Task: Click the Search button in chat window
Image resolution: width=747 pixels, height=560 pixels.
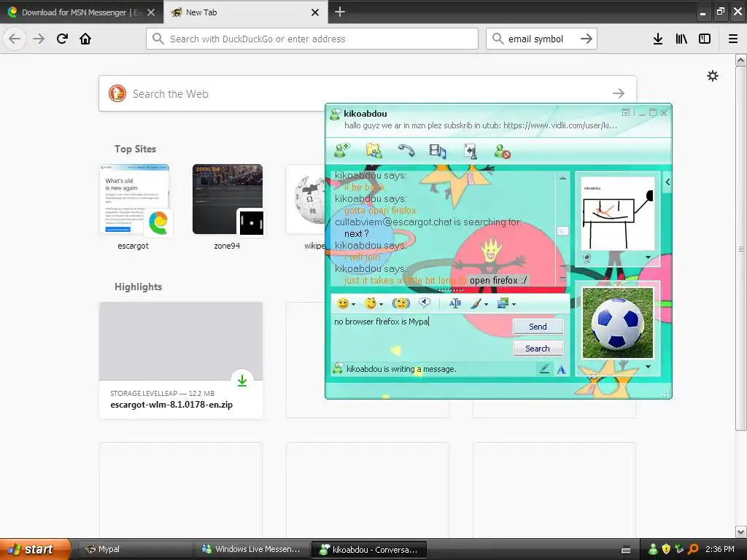Action: coord(538,349)
